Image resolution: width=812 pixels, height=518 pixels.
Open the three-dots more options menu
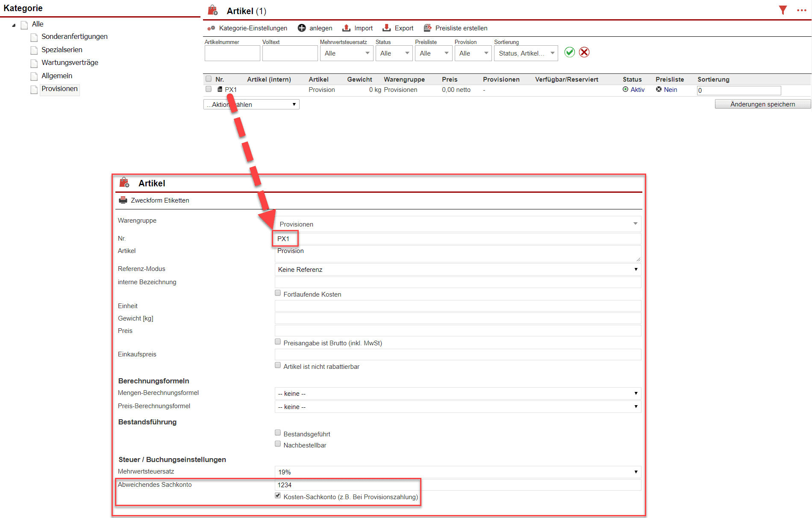801,10
